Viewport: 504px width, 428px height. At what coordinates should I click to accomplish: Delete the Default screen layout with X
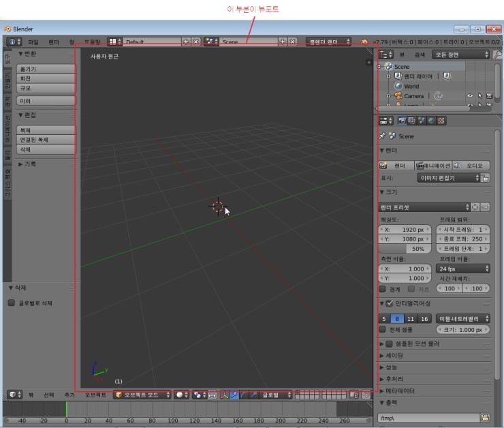(195, 42)
